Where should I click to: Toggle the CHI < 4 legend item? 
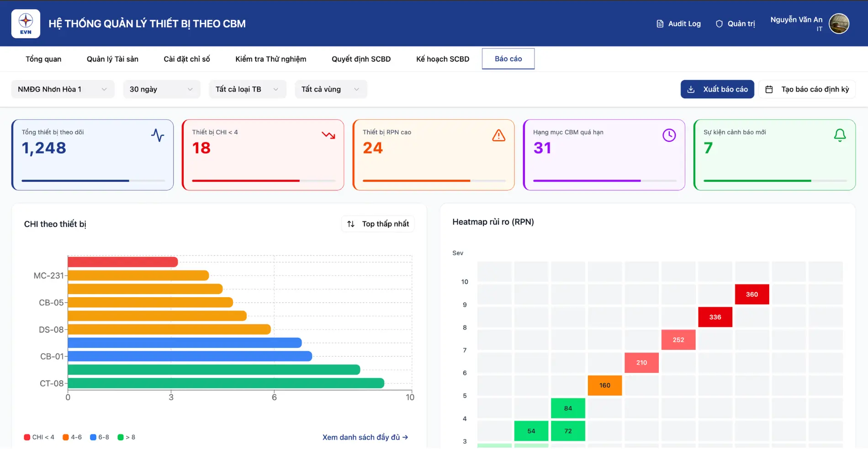(39, 437)
